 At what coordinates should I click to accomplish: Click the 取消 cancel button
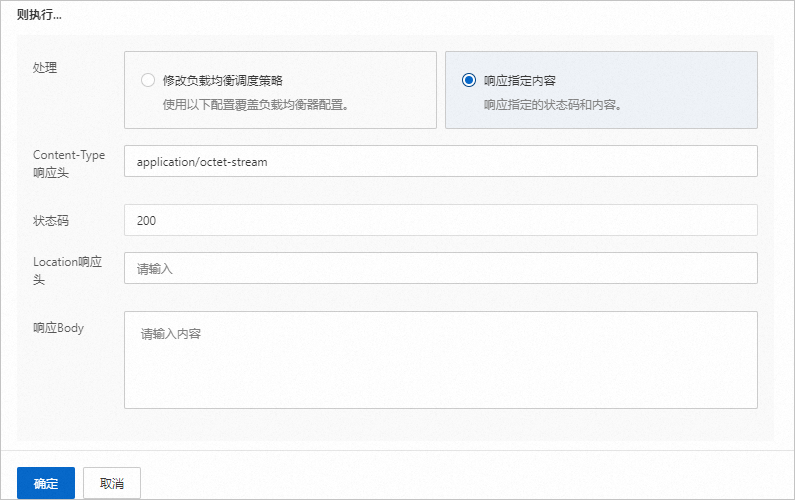[x=112, y=483]
